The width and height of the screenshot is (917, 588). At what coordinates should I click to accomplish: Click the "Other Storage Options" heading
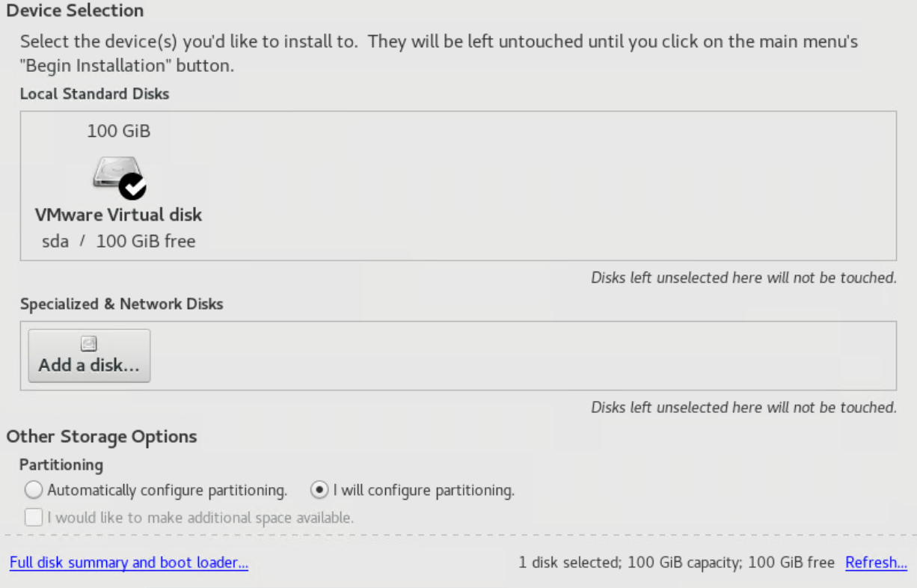(102, 437)
